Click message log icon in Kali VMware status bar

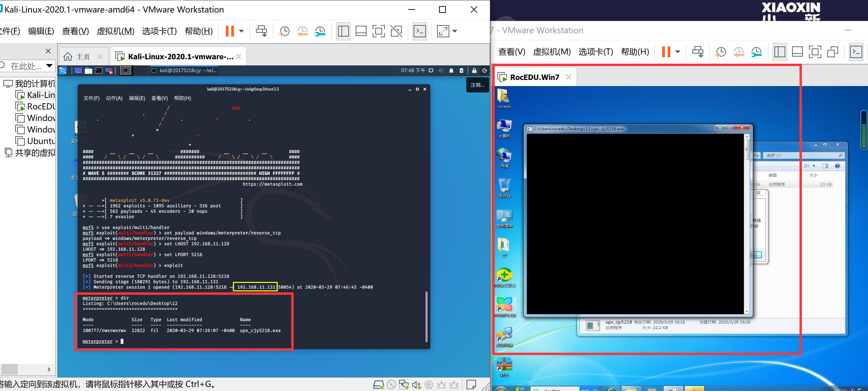(x=471, y=385)
